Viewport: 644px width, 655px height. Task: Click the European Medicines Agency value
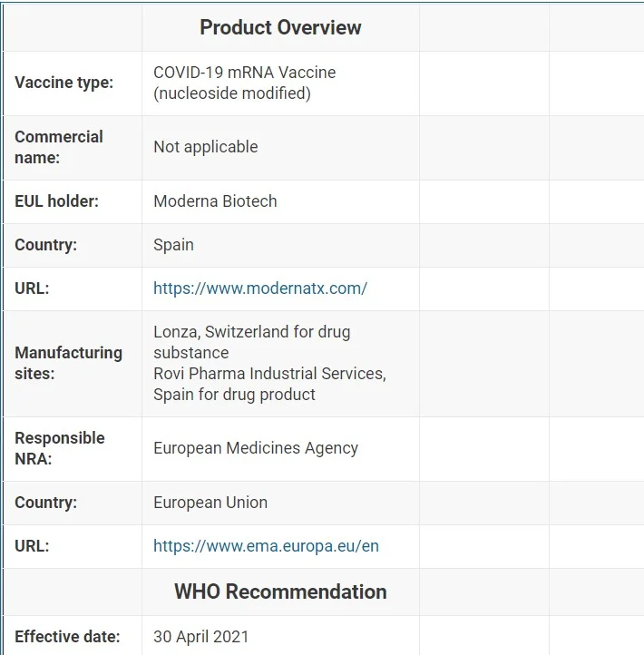click(x=255, y=448)
